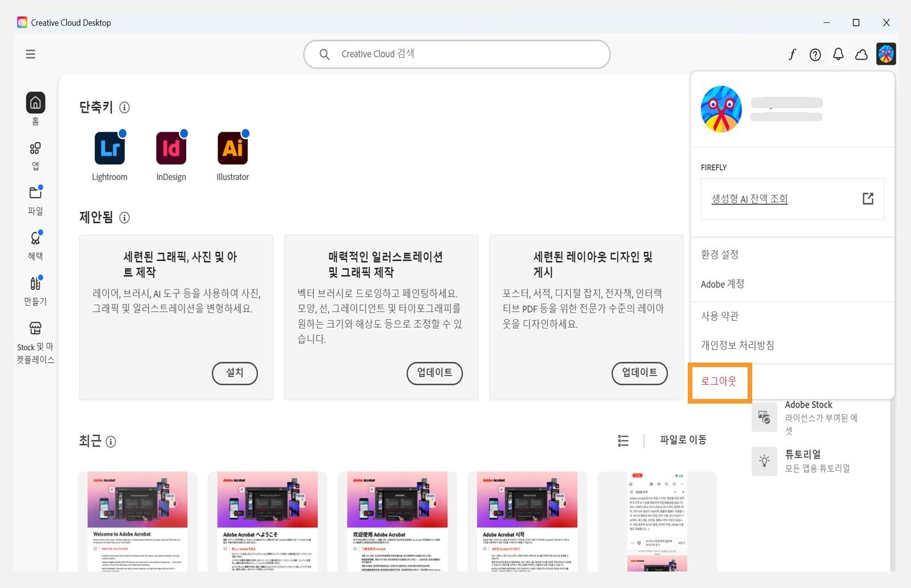
Task: Click info icon next to 최근
Action: coord(111,442)
